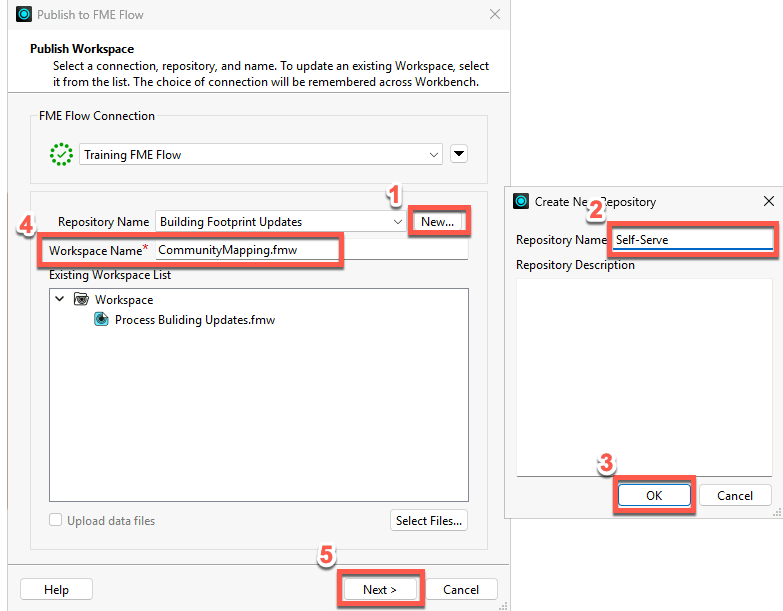Cancel the Publish to FME Flow dialog
This screenshot has height=611, width=783.
tap(461, 590)
